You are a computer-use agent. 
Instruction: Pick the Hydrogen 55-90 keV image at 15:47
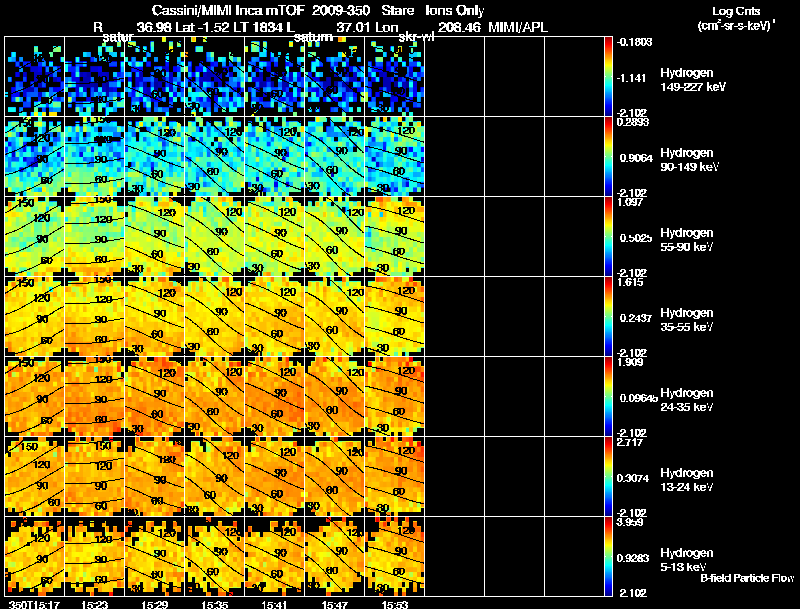coord(335,237)
